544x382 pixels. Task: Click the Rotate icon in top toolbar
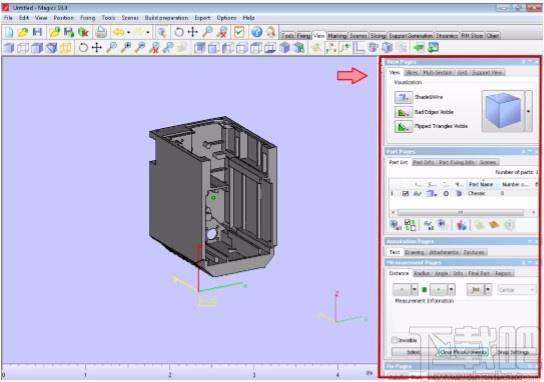[179, 32]
